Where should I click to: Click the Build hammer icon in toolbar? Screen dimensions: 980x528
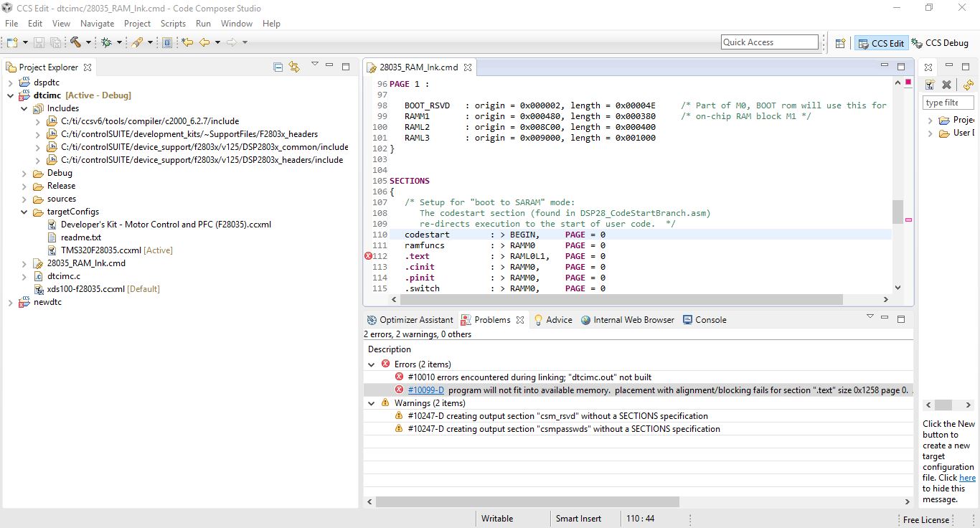pyautogui.click(x=75, y=42)
